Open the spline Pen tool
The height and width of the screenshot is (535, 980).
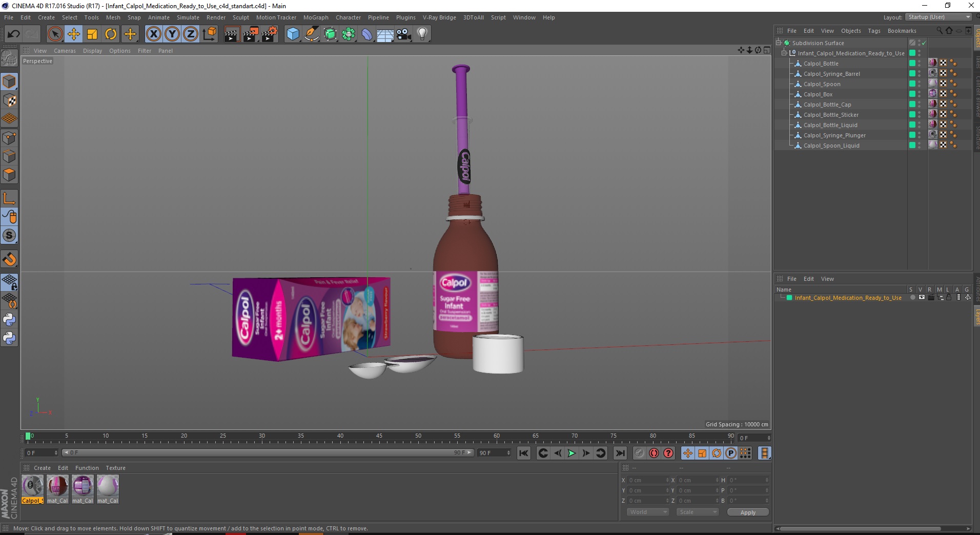point(312,34)
